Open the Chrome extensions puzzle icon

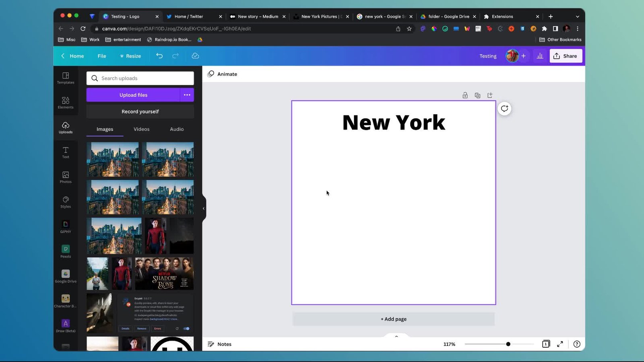[544, 29]
